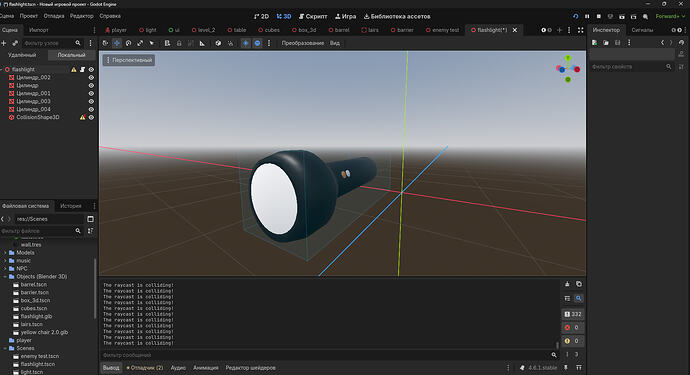Hide the Цилиндр_003 node
This screenshot has height=375, width=690.
[x=91, y=101]
